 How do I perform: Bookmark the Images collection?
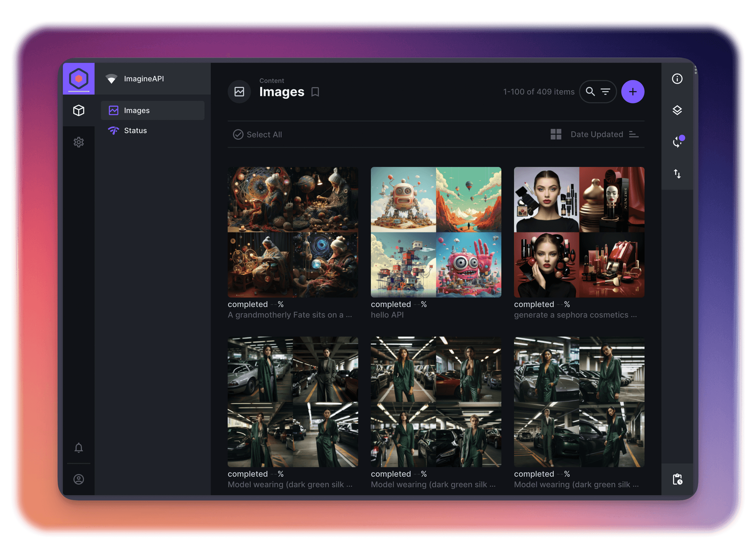click(315, 92)
